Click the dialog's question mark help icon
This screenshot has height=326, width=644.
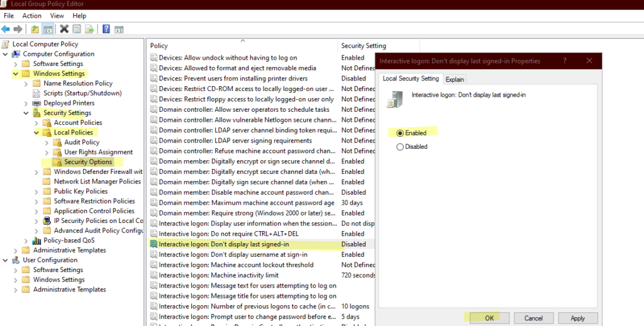pos(565,61)
